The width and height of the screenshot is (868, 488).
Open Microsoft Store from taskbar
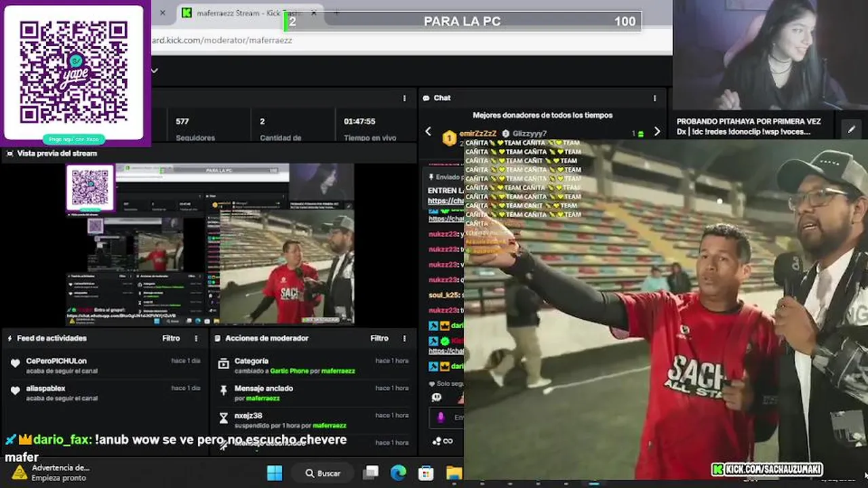pyautogui.click(x=426, y=473)
